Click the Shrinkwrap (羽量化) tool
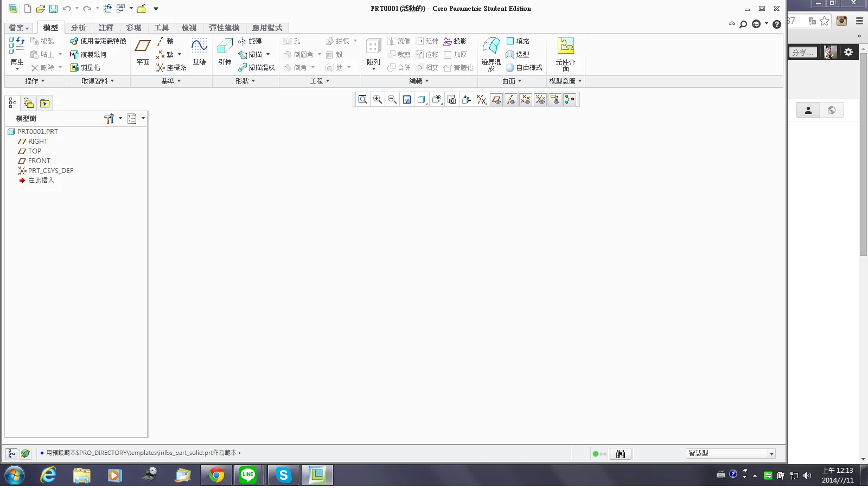 pos(85,68)
